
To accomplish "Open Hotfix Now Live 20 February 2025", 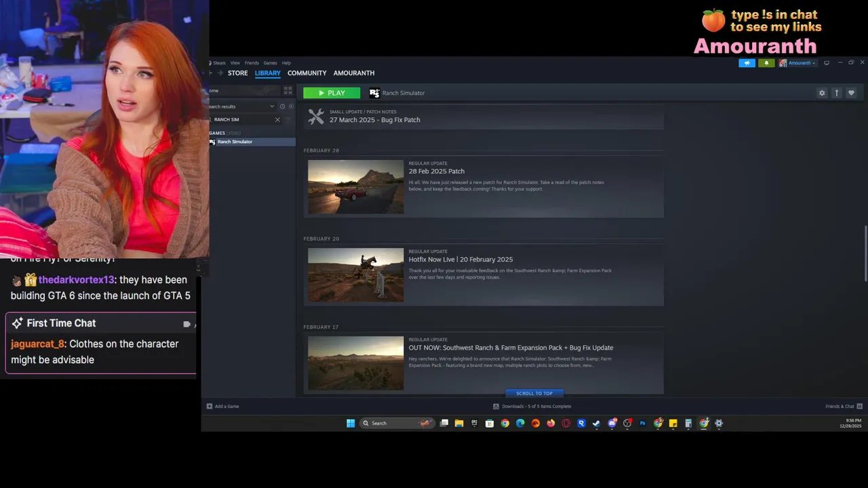I will [x=460, y=260].
